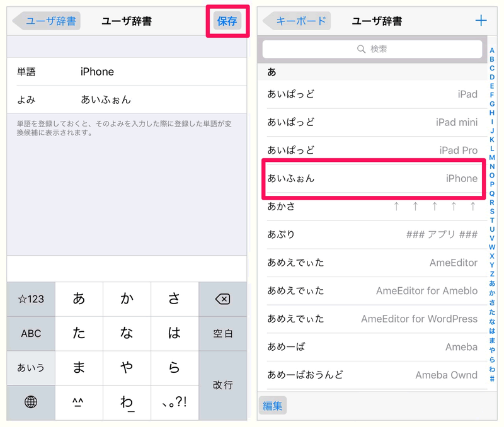Switch to ABC keyboard key
Screen dimensions: 504x427
tap(31, 334)
